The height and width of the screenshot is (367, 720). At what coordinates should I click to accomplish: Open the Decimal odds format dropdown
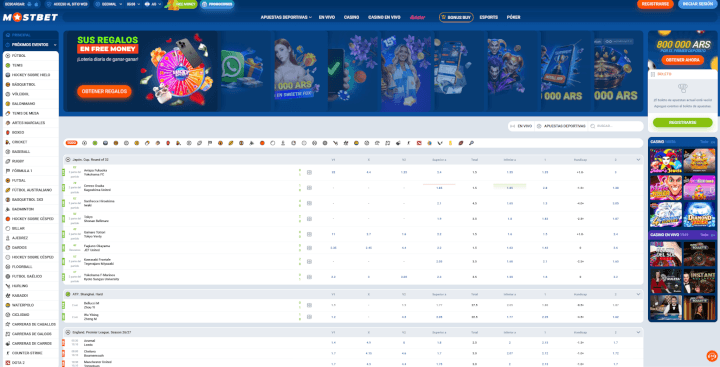coord(108,4)
